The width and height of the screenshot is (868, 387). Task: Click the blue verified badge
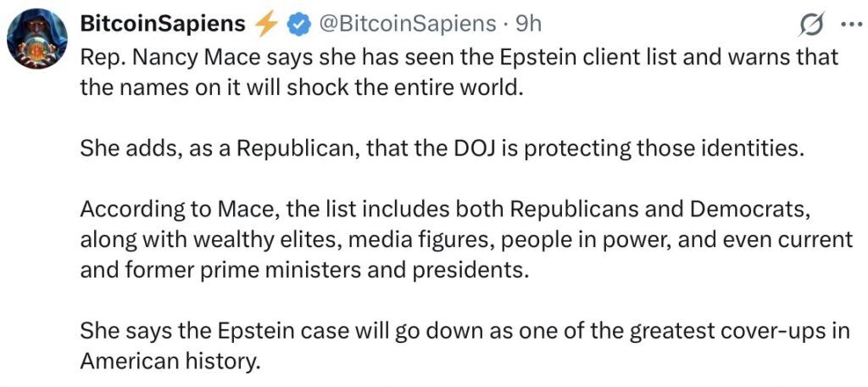pos(298,25)
